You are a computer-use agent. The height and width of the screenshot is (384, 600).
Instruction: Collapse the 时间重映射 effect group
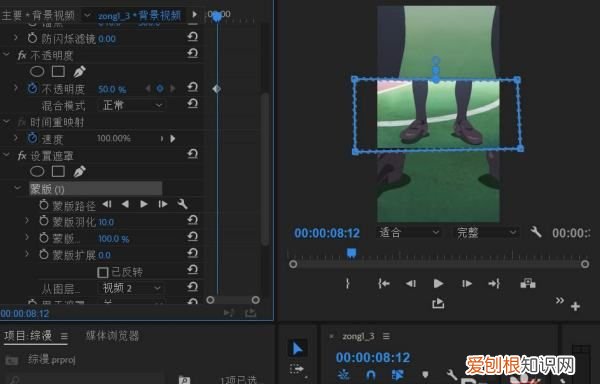click(7, 122)
